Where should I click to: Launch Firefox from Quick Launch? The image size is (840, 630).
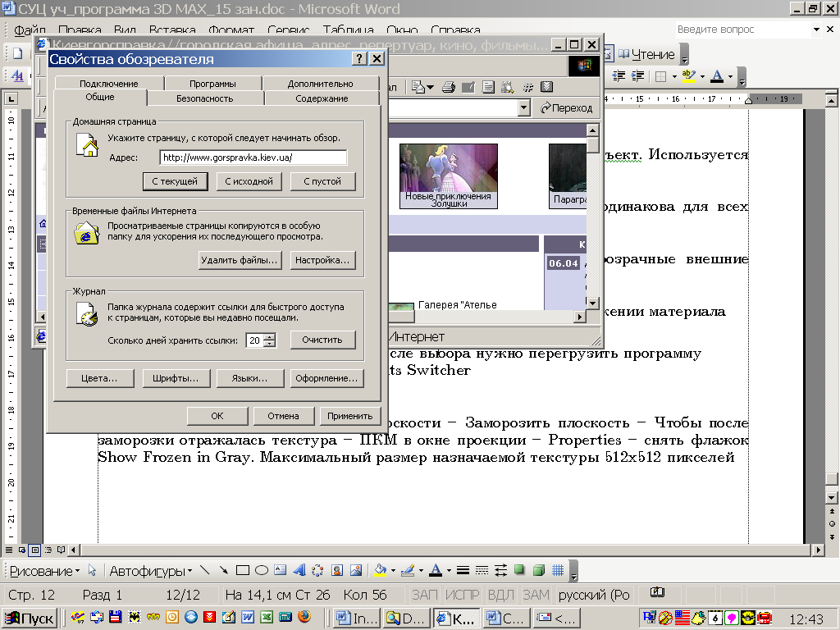click(304, 617)
